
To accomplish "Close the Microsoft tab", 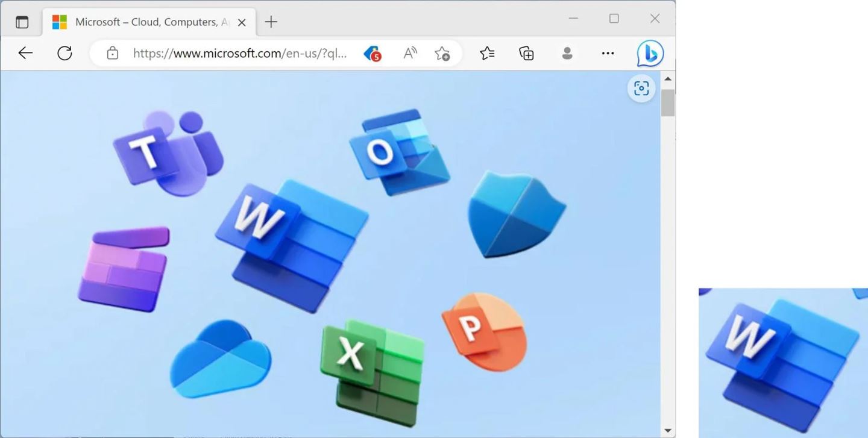I will [241, 22].
